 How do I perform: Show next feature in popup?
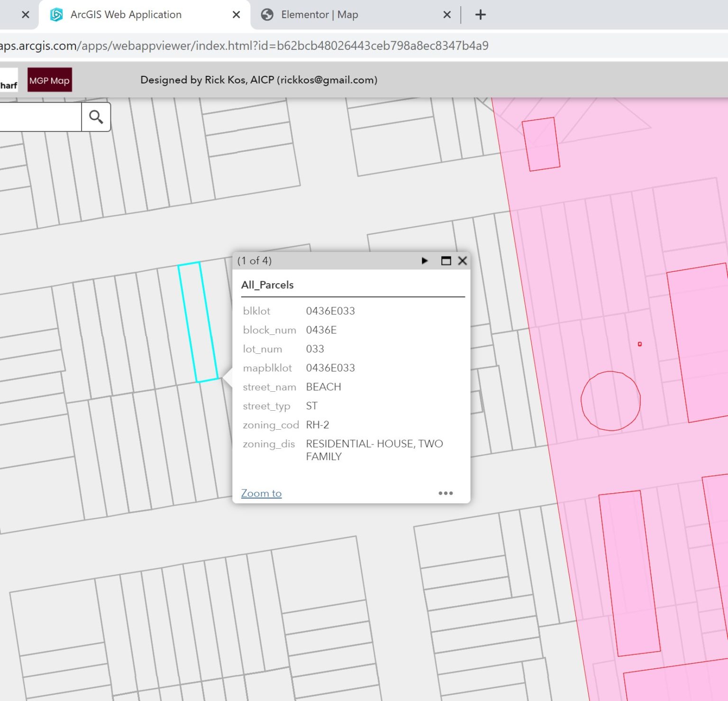pyautogui.click(x=425, y=261)
